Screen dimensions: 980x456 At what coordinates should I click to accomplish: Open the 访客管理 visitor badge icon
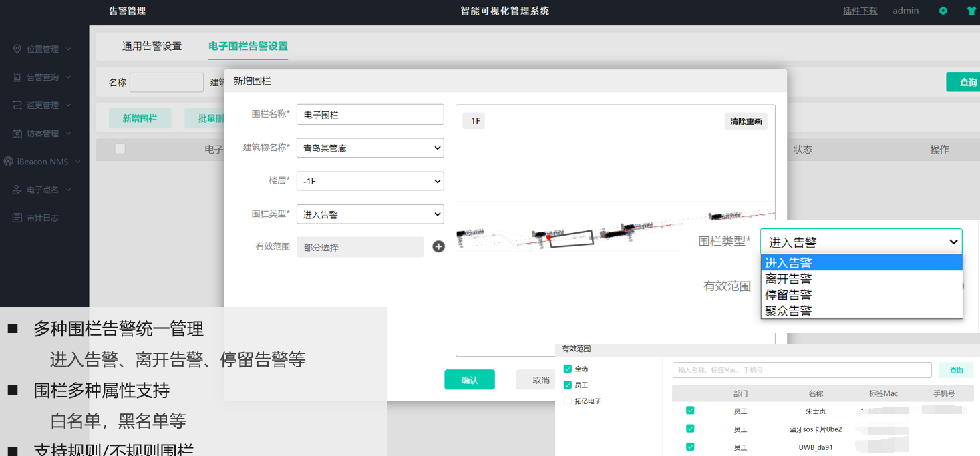16,133
